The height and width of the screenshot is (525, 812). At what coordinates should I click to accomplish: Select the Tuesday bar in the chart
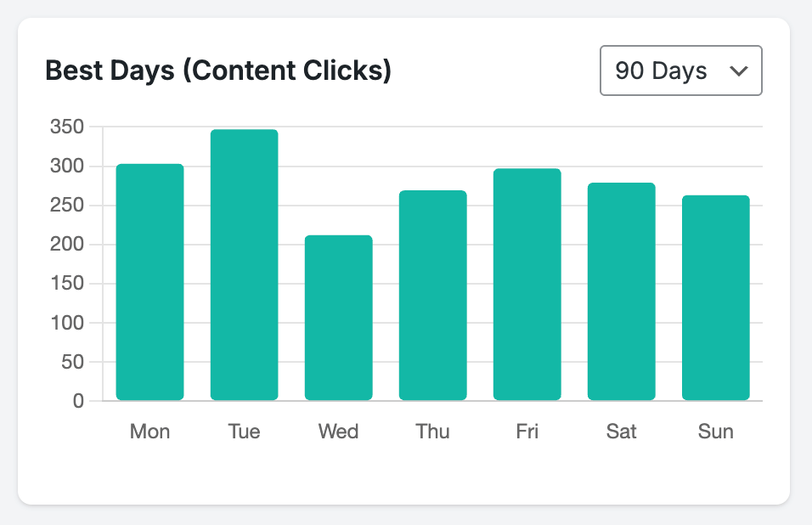tap(244, 263)
